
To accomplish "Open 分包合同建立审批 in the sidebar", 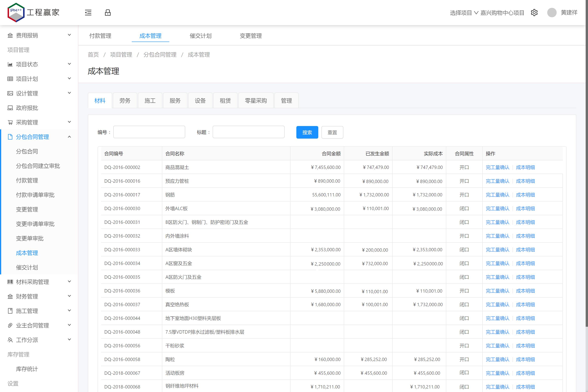I will (x=38, y=166).
